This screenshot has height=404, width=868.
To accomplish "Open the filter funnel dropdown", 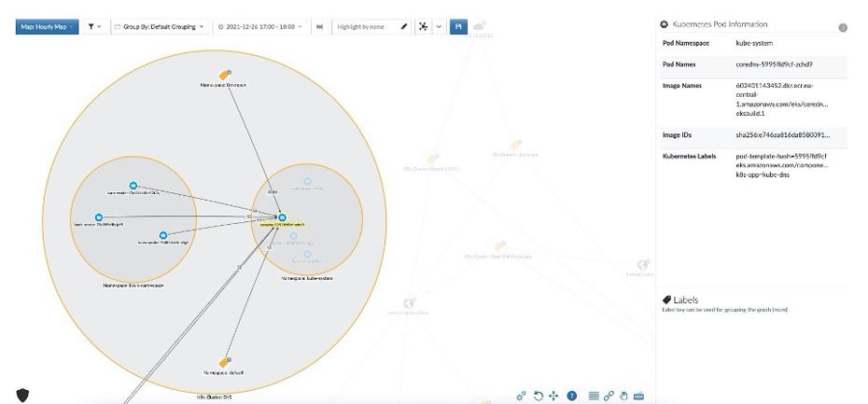I will (94, 26).
